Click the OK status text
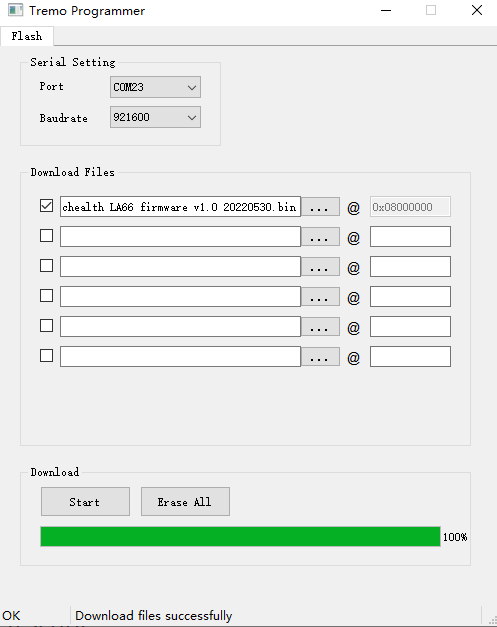 tap(11, 615)
